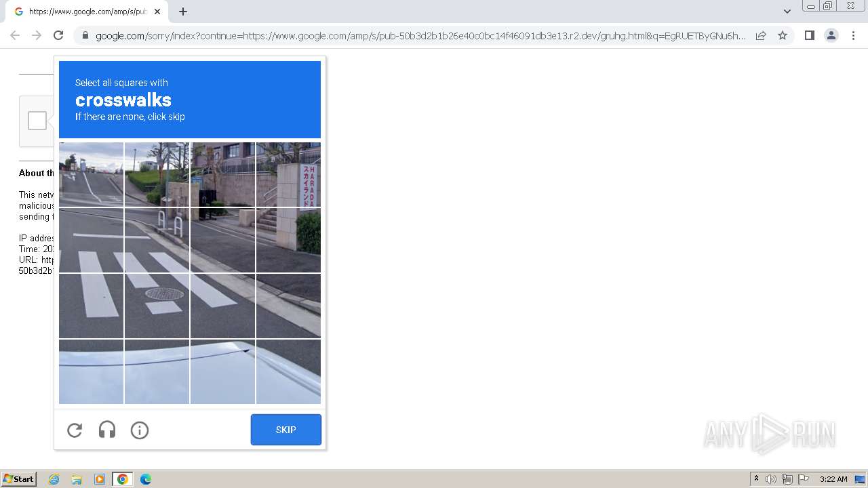The image size is (868, 488).
Task: Reload the page with Chrome's refresh button
Action: coord(58,35)
